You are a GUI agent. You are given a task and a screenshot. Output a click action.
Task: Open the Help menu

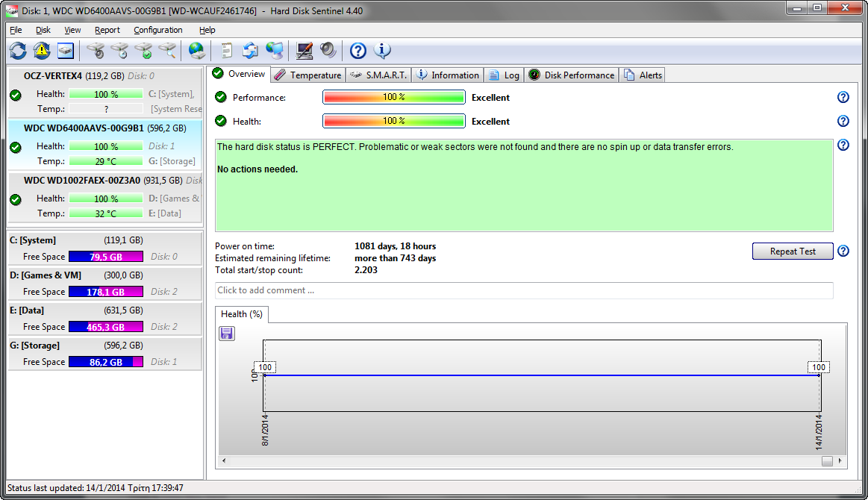[x=207, y=30]
